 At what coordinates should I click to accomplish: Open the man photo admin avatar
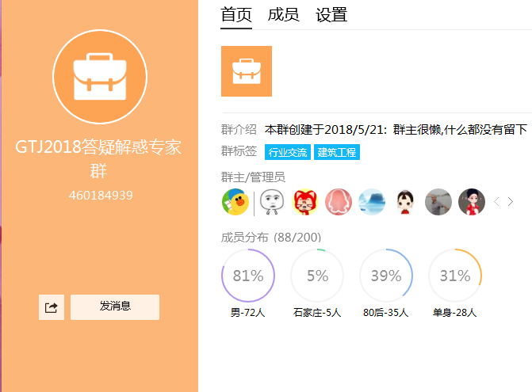click(438, 202)
